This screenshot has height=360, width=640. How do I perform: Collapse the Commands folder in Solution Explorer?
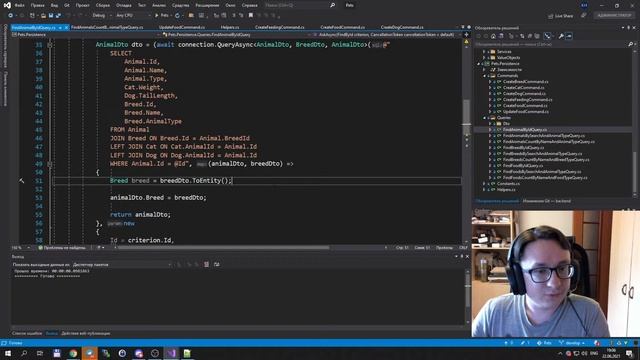pyautogui.click(x=484, y=76)
